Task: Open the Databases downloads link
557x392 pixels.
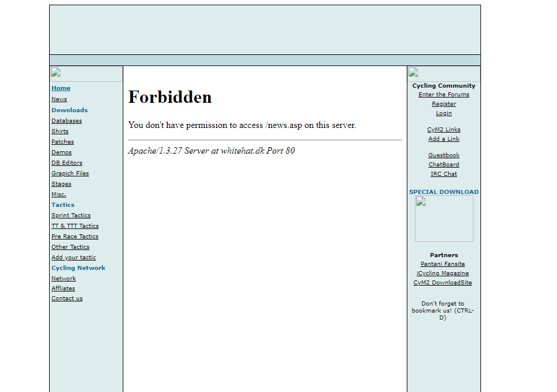Action: [x=67, y=121]
